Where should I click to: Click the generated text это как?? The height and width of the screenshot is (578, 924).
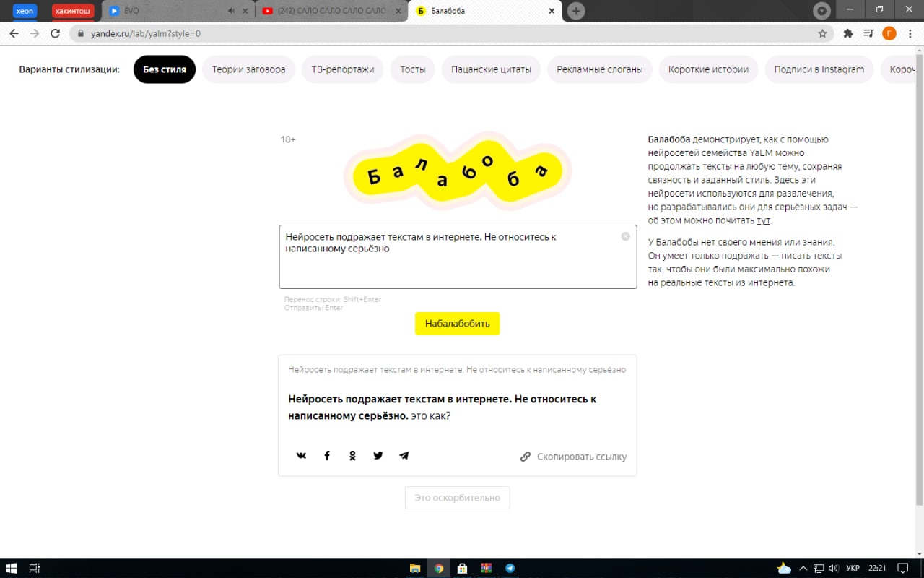click(431, 416)
